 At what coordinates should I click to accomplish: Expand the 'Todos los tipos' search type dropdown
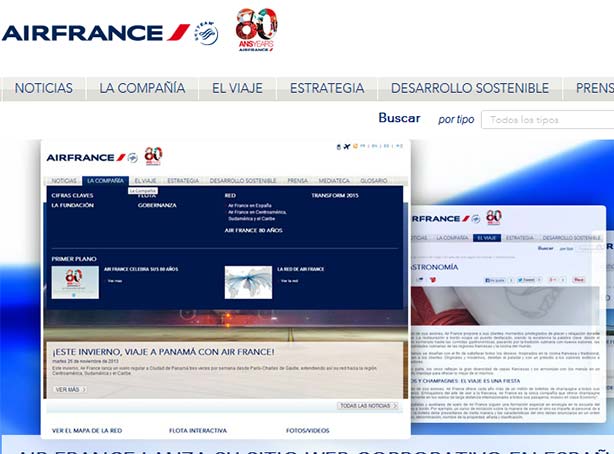pos(547,120)
